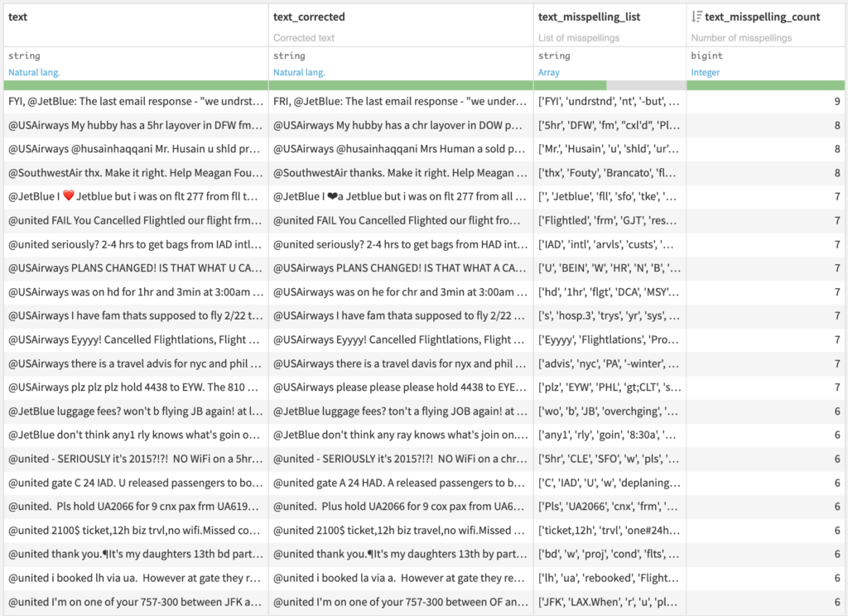The image size is (848, 616).
Task: Click the 'Corrected text' column description
Action: pos(303,38)
